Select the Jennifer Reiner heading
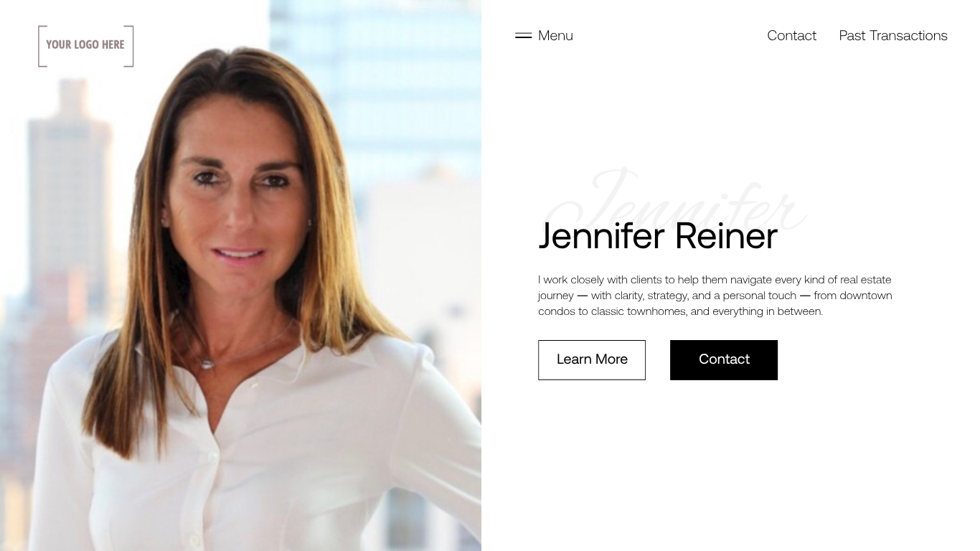Image resolution: width=980 pixels, height=551 pixels. tap(658, 235)
